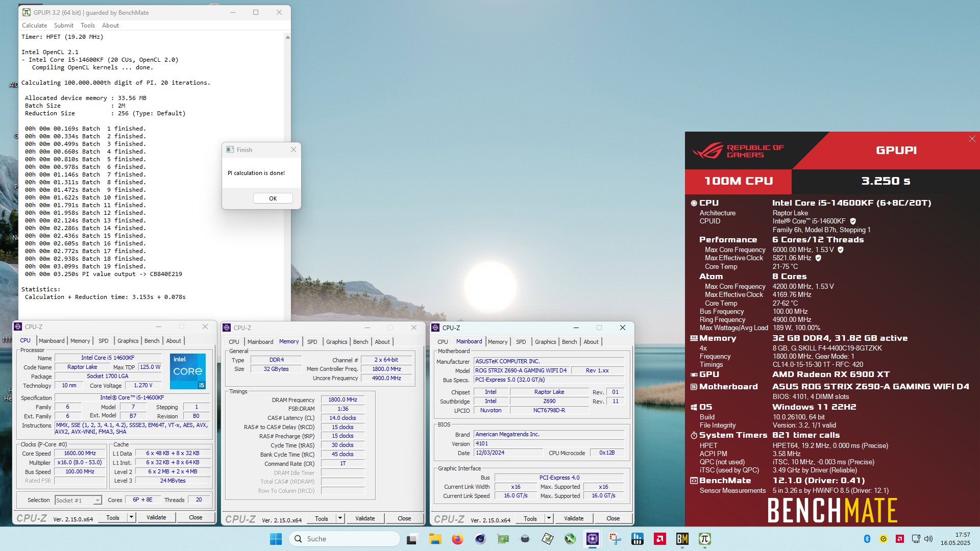Open Graphics tab in CPU-Z Mainboard window
This screenshot has height=551, width=980.
(545, 342)
